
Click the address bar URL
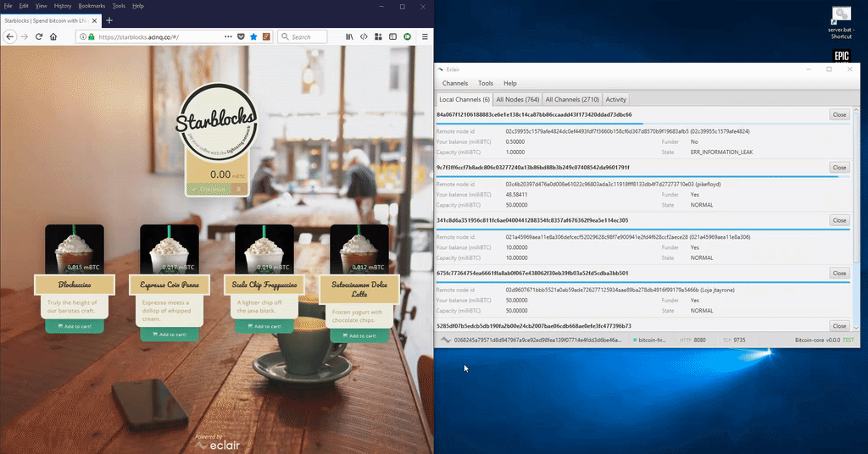tap(138, 37)
